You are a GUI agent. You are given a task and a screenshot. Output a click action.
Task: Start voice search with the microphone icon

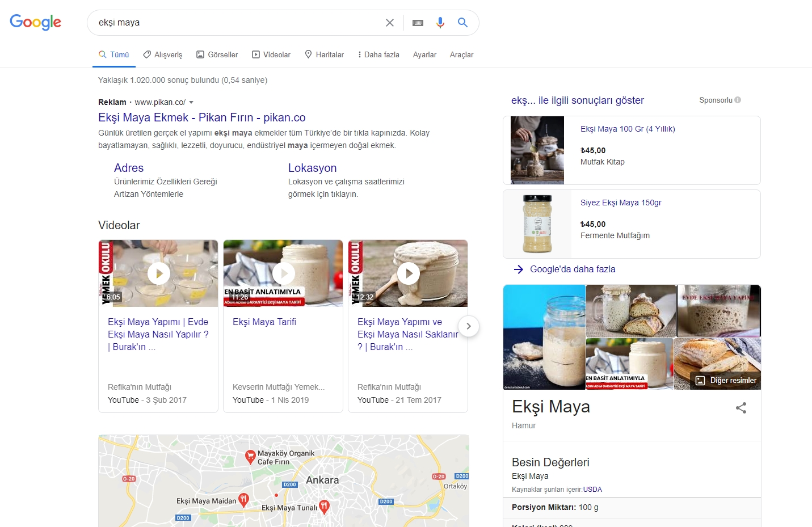point(440,23)
